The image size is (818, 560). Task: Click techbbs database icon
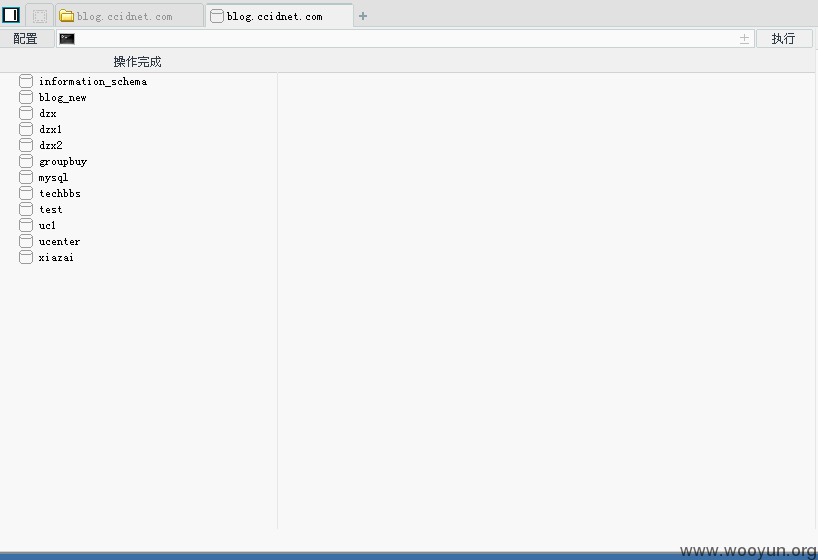26,193
